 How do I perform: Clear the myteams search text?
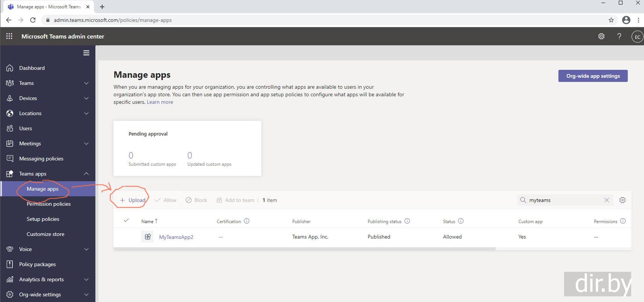point(606,200)
